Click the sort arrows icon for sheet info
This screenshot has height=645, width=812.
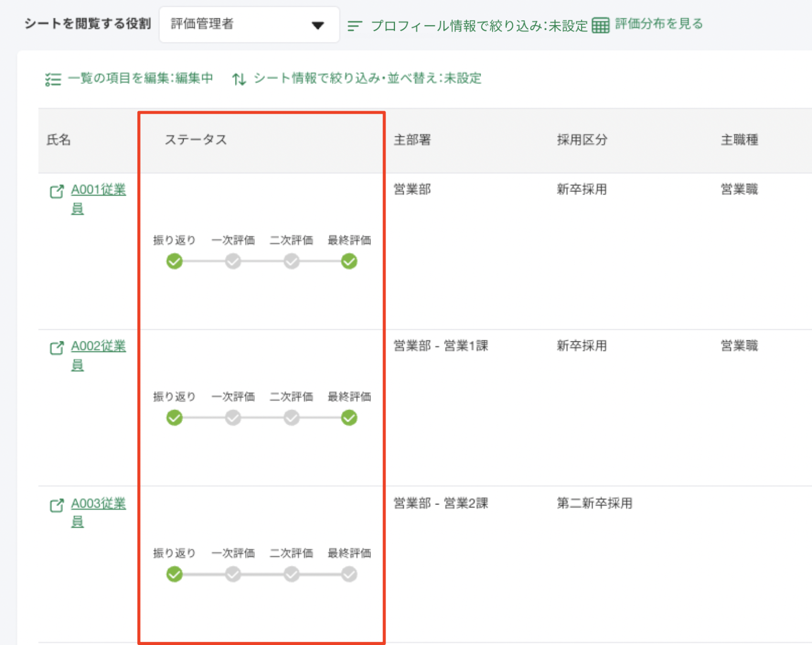pos(239,79)
